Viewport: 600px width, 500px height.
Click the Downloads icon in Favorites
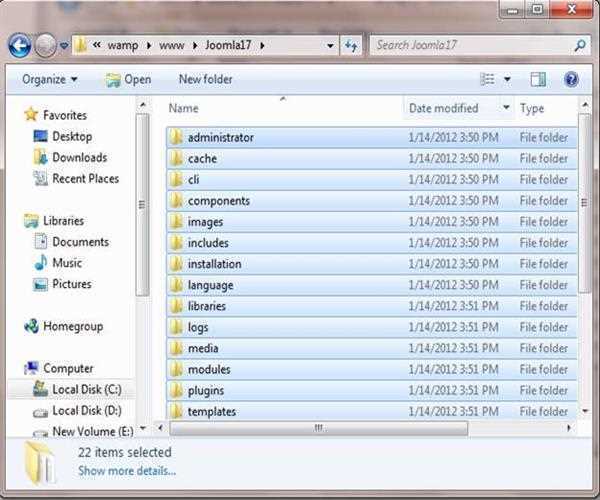tap(40, 157)
